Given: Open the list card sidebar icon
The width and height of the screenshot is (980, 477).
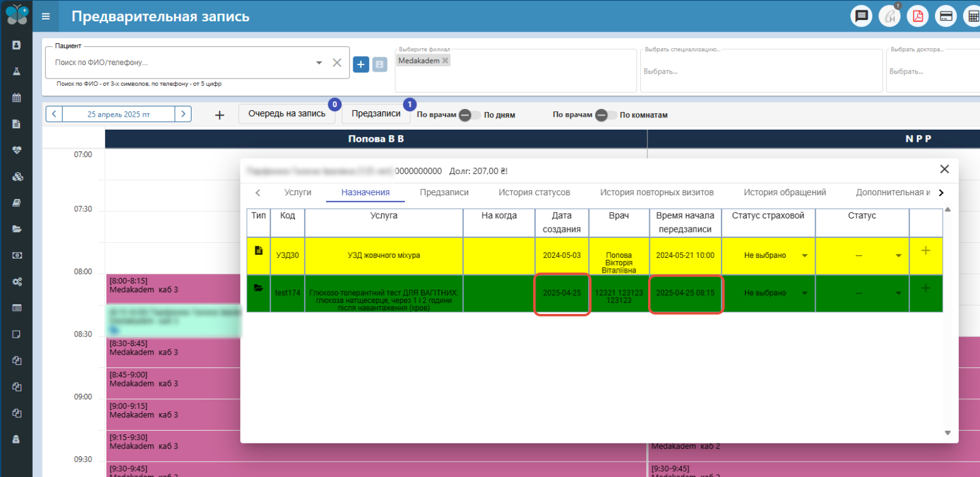Looking at the screenshot, I should tap(16, 308).
